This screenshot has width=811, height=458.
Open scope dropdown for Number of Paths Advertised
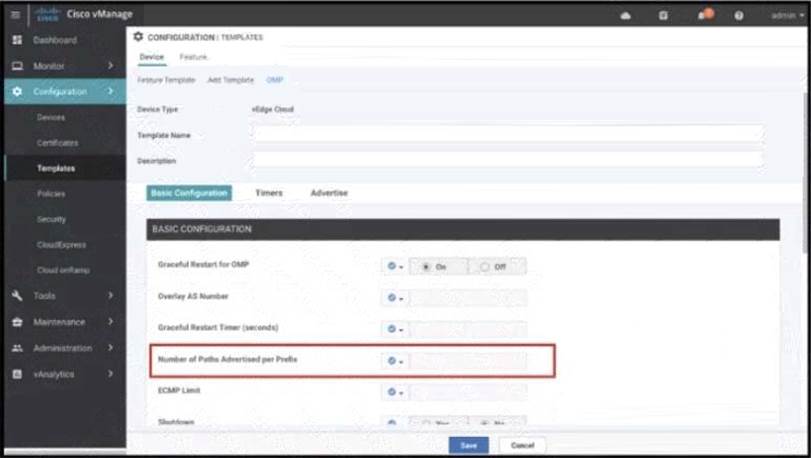[394, 361]
